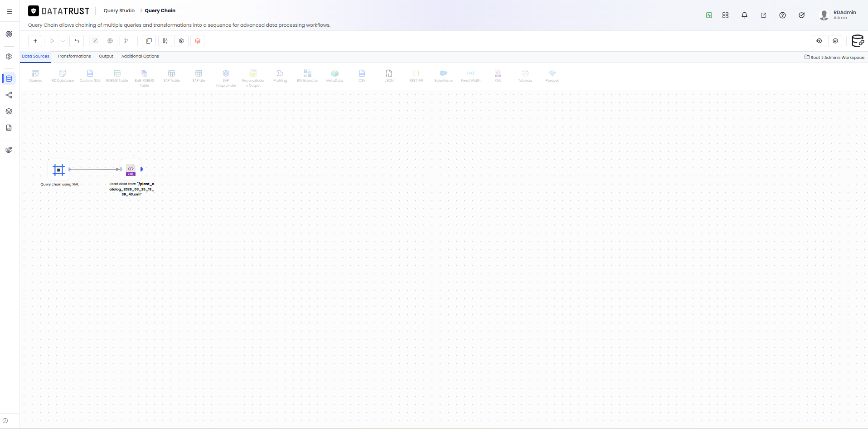Open the Additional Options tab
Viewport: 868px width, 429px height.
click(140, 56)
